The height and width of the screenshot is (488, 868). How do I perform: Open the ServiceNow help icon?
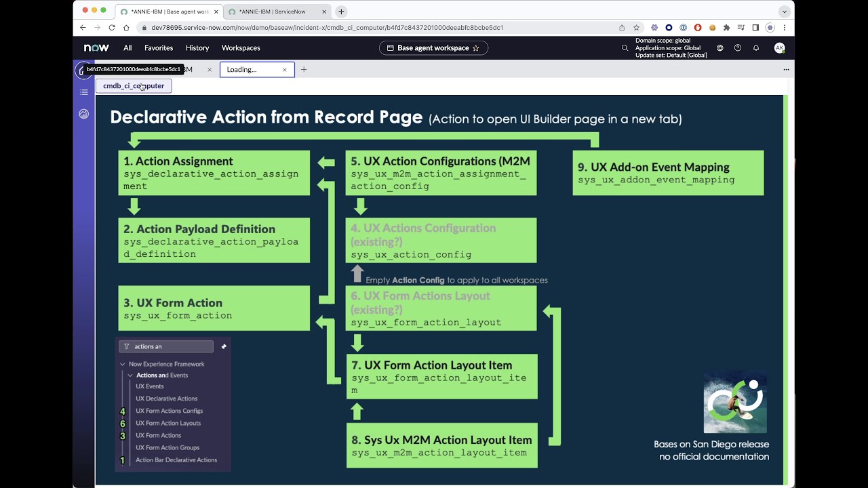click(738, 48)
